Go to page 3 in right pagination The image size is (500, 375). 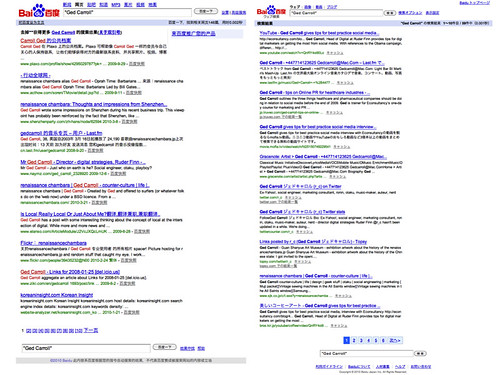click(x=361, y=340)
